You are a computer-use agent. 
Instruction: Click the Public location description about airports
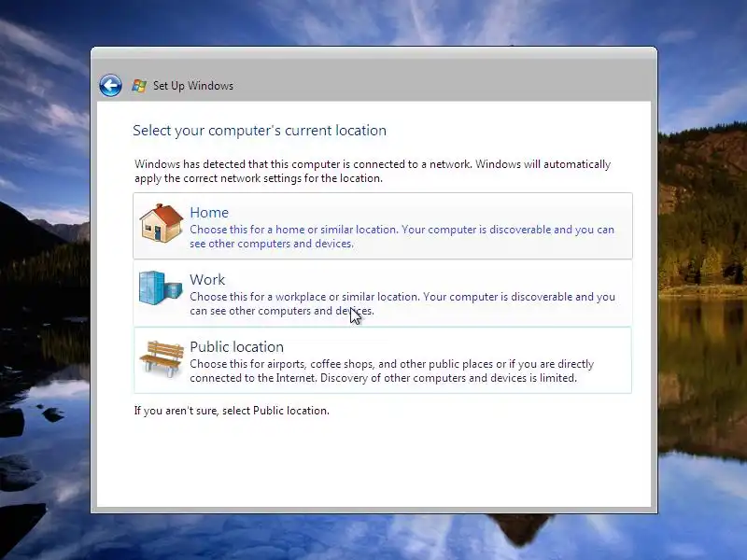pyautogui.click(x=391, y=371)
